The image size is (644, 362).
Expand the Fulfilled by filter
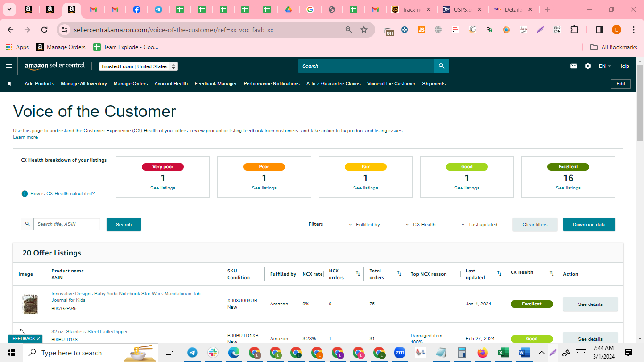[364, 225]
